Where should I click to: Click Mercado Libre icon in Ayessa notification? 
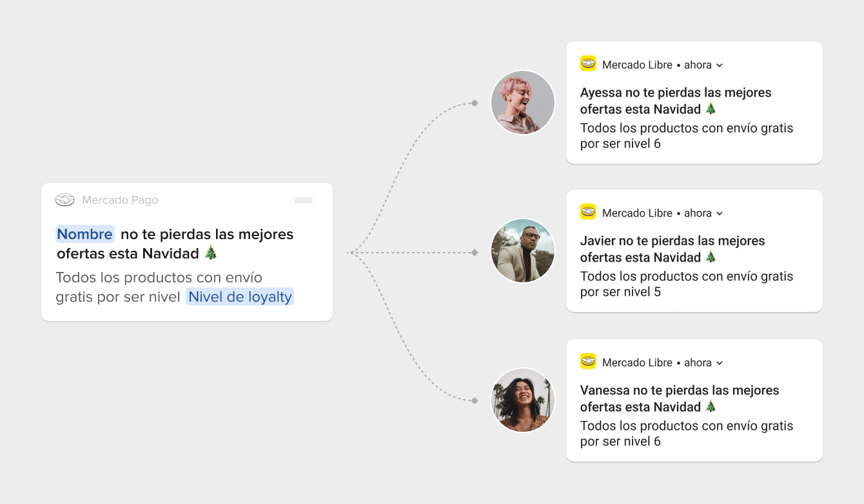[x=588, y=63]
